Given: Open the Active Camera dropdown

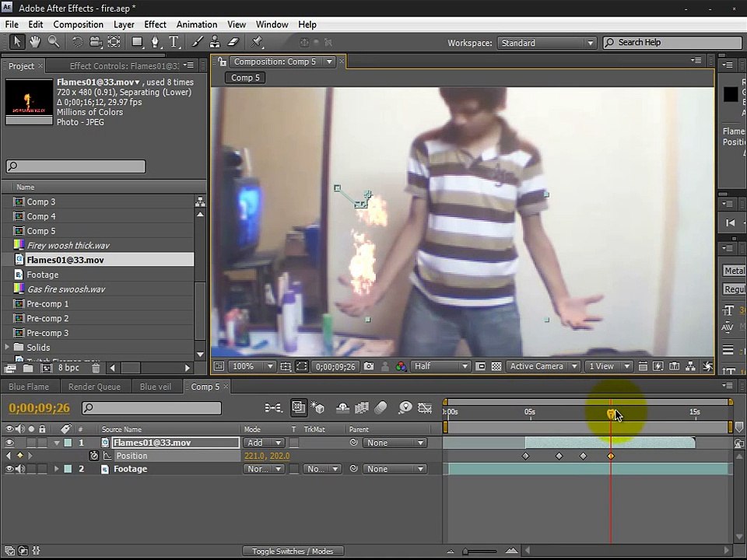Looking at the screenshot, I should 542,366.
